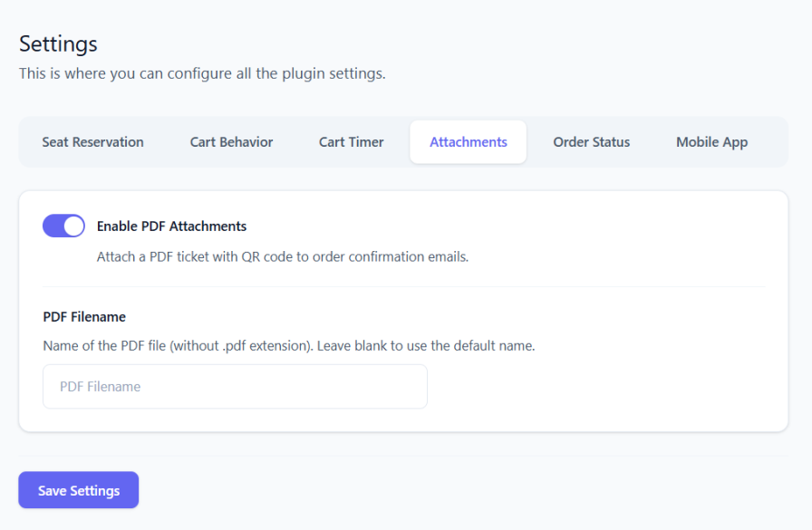Click the plugin settings description text

click(202, 73)
